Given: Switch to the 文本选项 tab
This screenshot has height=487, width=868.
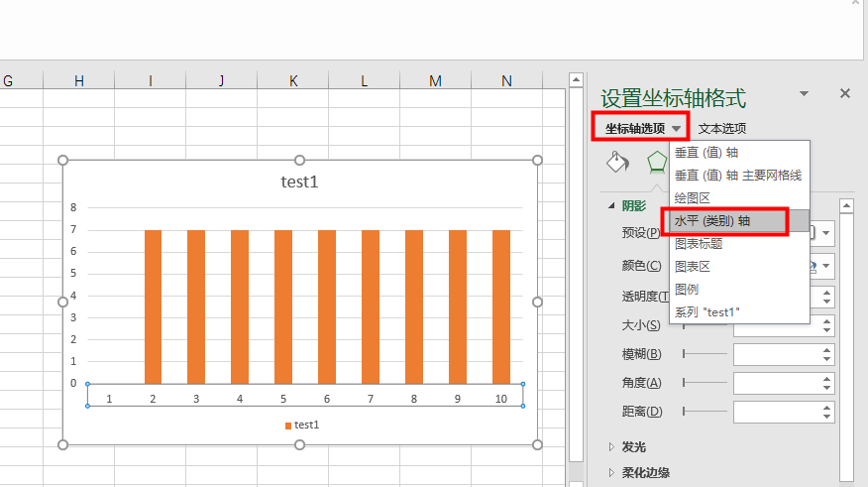Looking at the screenshot, I should (722, 129).
